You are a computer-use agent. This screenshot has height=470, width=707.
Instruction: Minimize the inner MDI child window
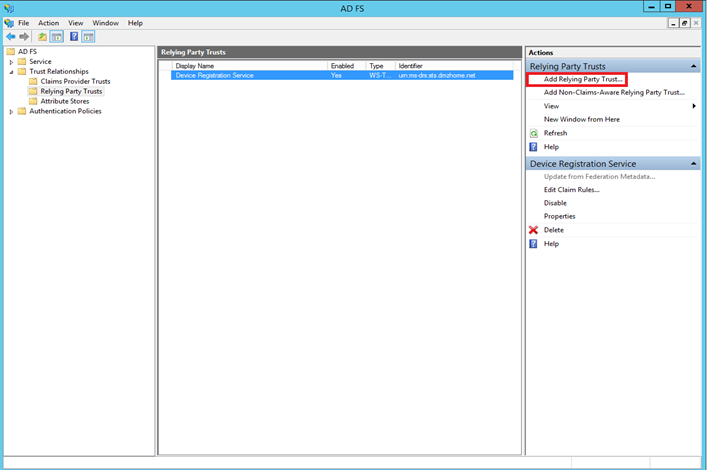[673, 23]
